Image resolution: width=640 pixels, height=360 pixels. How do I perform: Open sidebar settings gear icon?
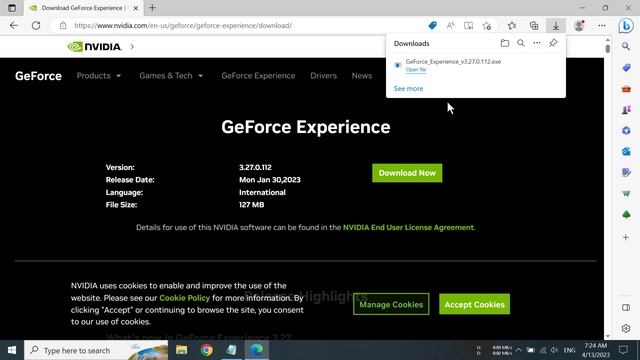pyautogui.click(x=626, y=328)
